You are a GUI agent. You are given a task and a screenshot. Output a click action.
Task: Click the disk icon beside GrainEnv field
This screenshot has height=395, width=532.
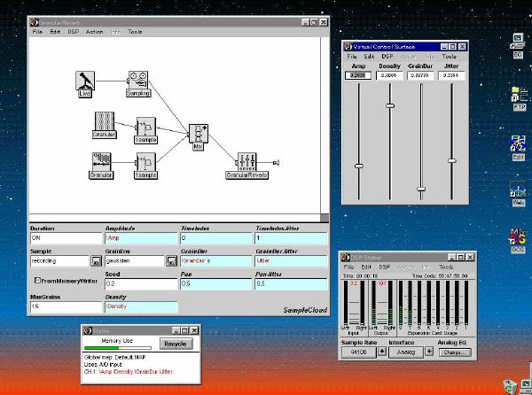pyautogui.click(x=170, y=261)
